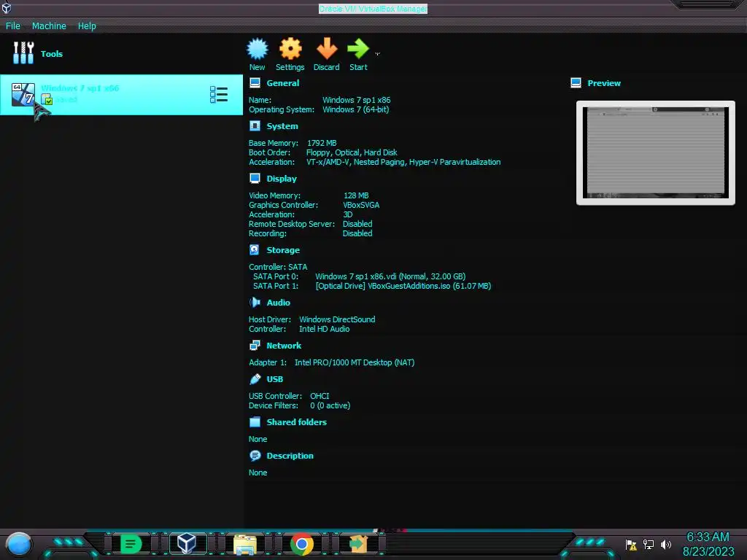Screen dimensions: 747x560
Task: Click the VM preview thumbnail
Action: coord(656,153)
